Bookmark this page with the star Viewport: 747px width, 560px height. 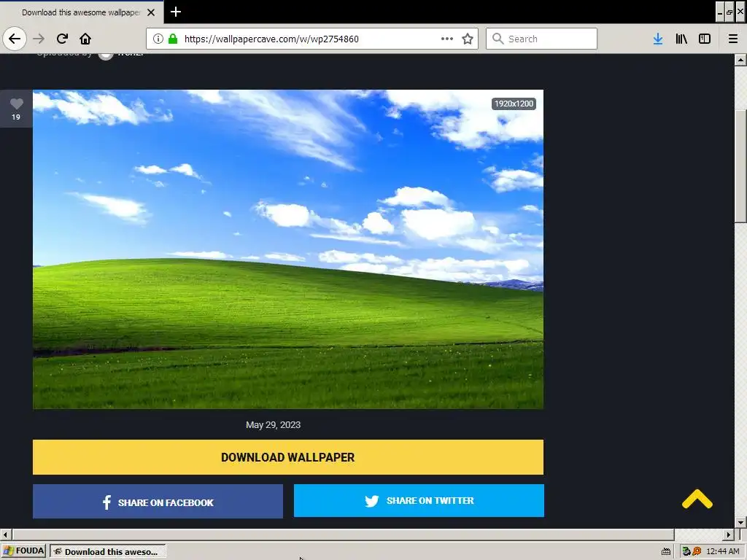coord(468,39)
